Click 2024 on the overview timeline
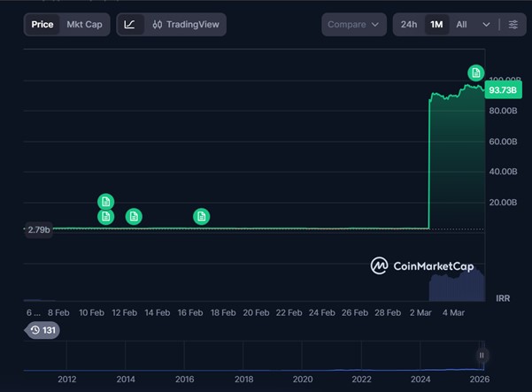532x392 pixels. (x=420, y=379)
